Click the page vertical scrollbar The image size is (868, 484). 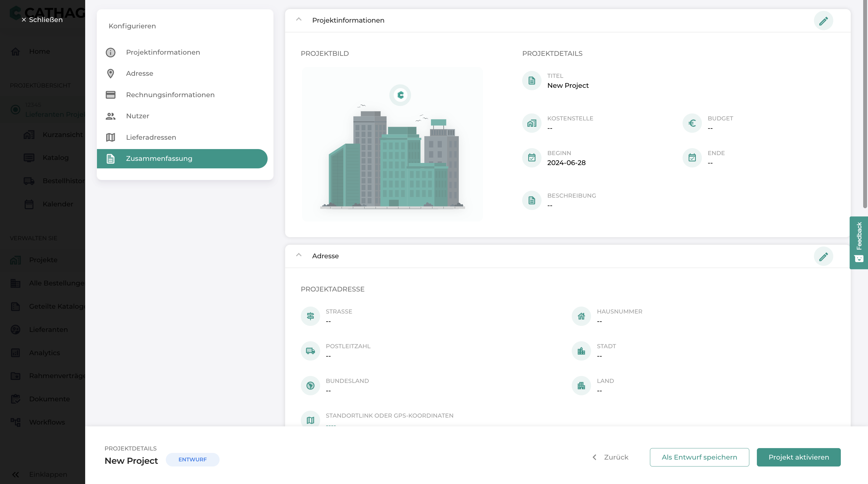click(x=865, y=104)
